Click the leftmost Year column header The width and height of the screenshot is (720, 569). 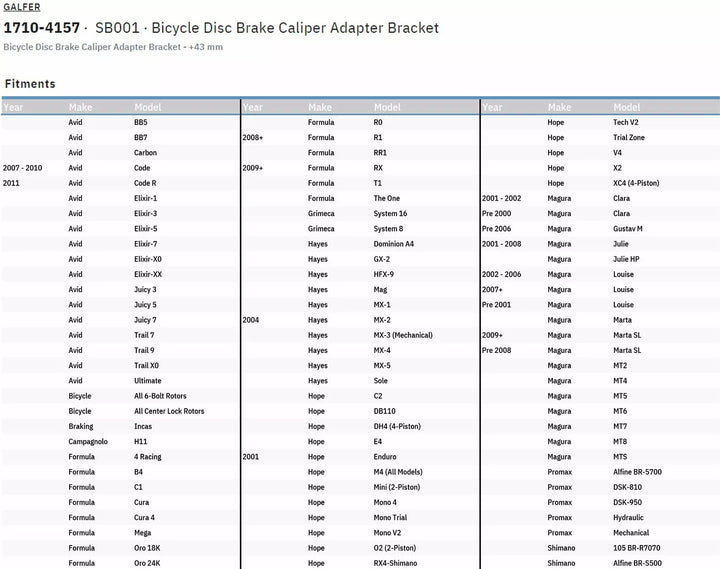tap(14, 107)
